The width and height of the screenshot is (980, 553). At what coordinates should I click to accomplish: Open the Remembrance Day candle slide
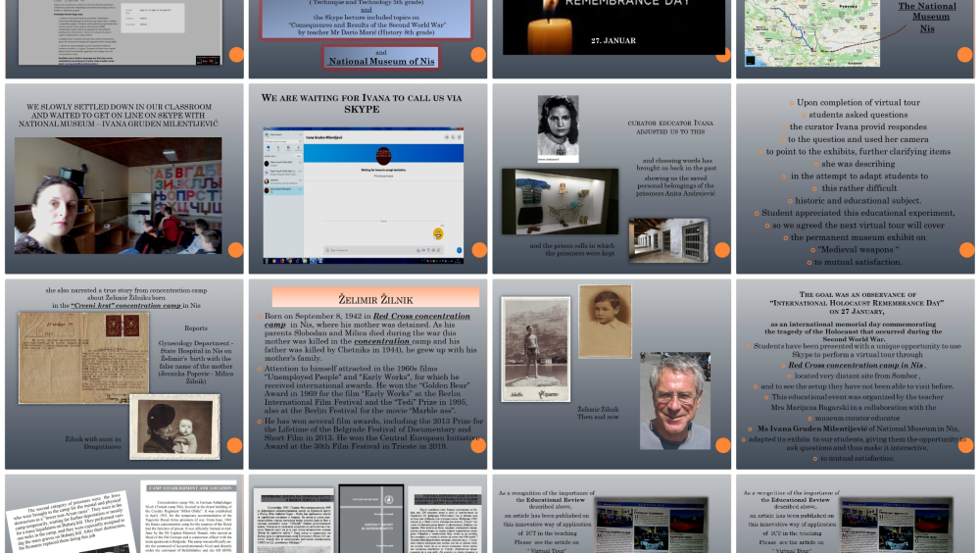612,39
